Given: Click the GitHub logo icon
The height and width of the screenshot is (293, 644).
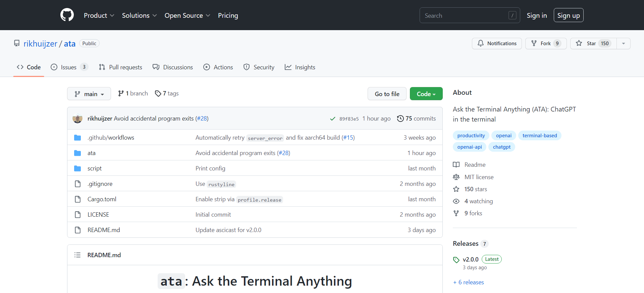Looking at the screenshot, I should click(67, 15).
